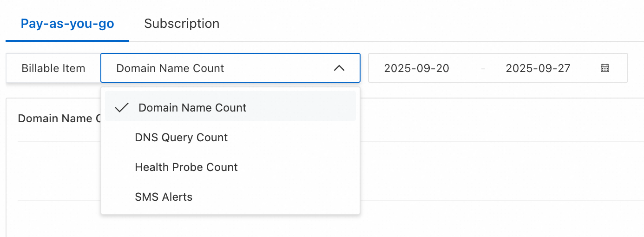Click blank space right of Health Probe Count

[x=297, y=167]
